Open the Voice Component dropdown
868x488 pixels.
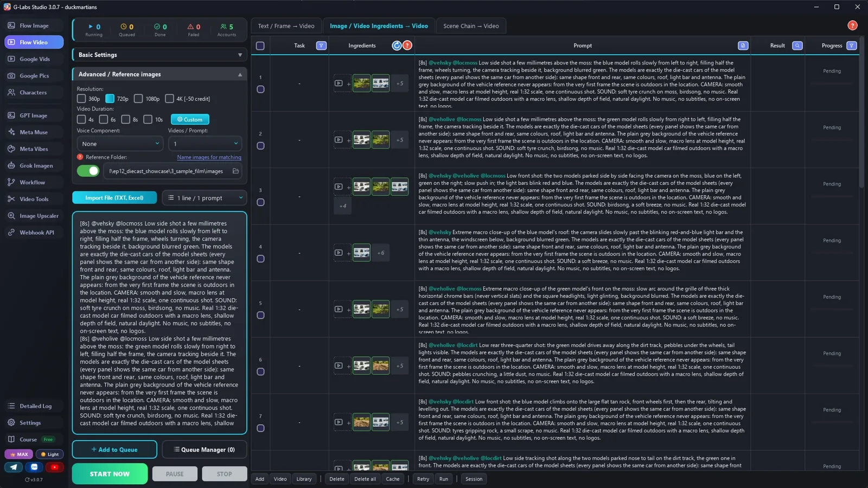pos(119,144)
